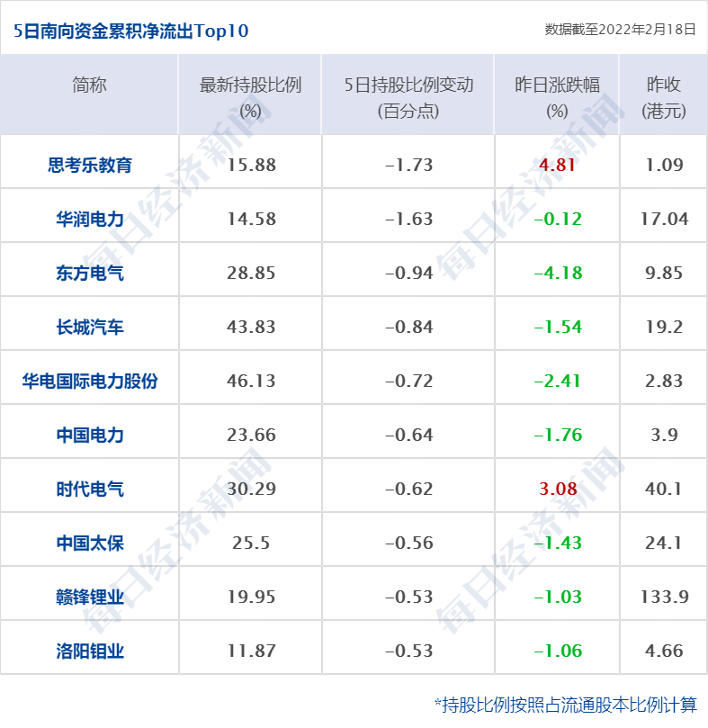The image size is (708, 728).
Task: Click holding ratio 28.85 for 东方电气
Action: (251, 273)
